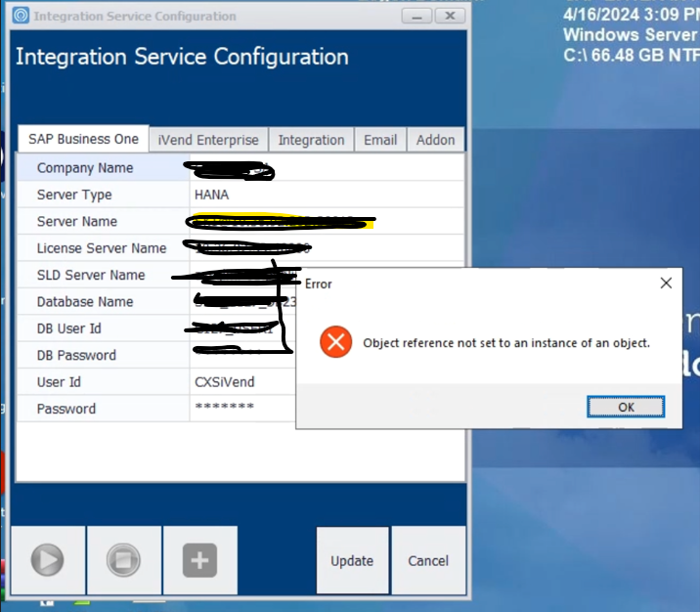This screenshot has width=700, height=612.
Task: Open the Server Type HANA field
Action: click(x=327, y=195)
